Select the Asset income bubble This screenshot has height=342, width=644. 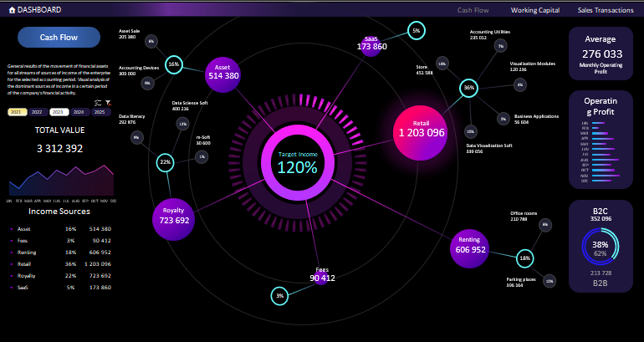pos(223,72)
